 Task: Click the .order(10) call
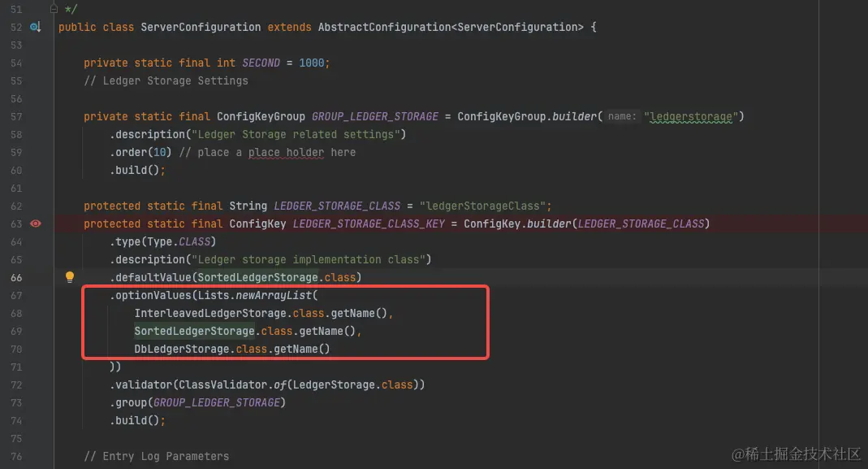click(x=140, y=152)
